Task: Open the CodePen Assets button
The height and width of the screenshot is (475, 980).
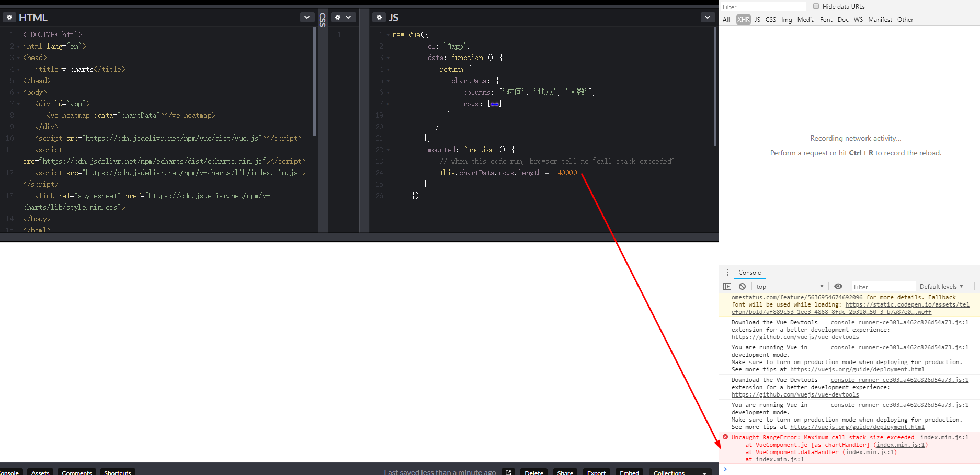Action: (40, 472)
